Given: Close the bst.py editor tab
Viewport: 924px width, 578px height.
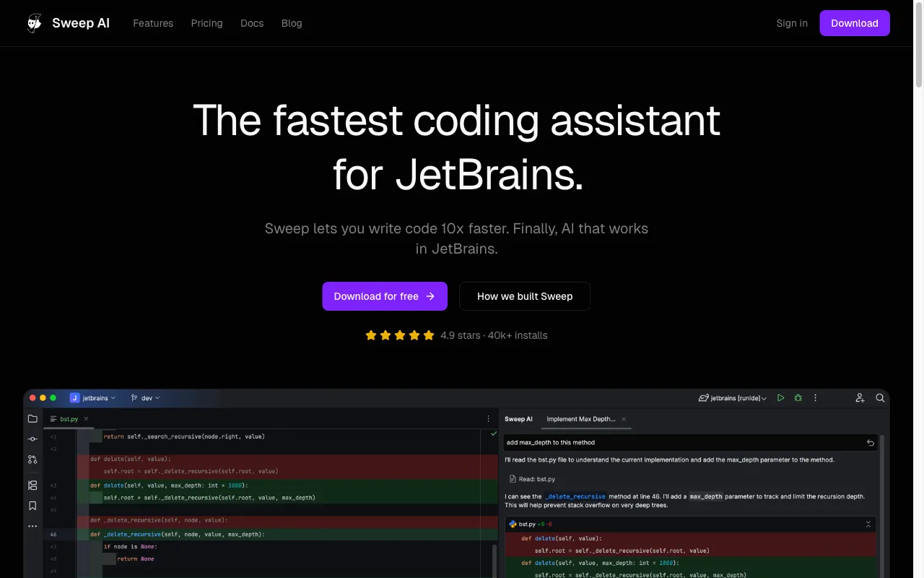Looking at the screenshot, I should point(86,418).
